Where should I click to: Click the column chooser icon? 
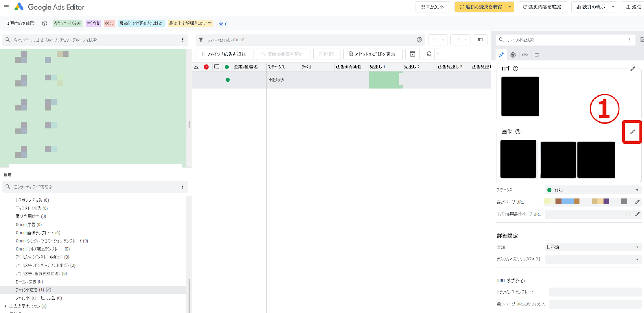tap(480, 40)
